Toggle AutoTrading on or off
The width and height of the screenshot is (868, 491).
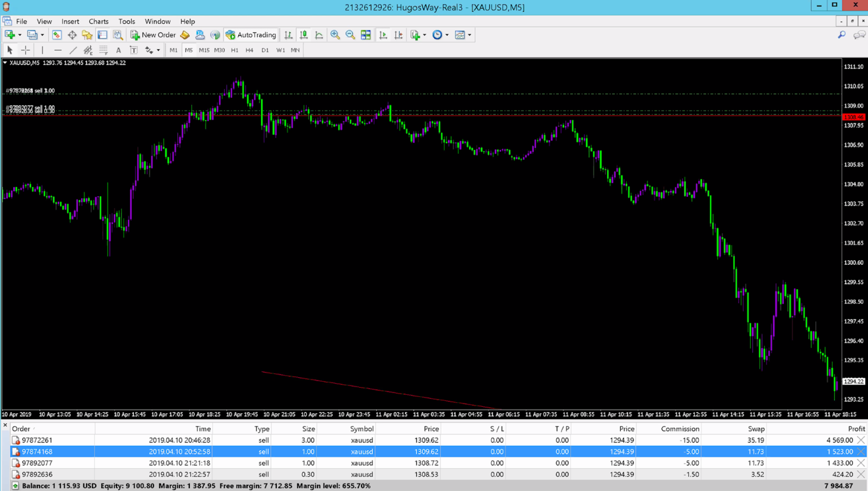click(251, 35)
